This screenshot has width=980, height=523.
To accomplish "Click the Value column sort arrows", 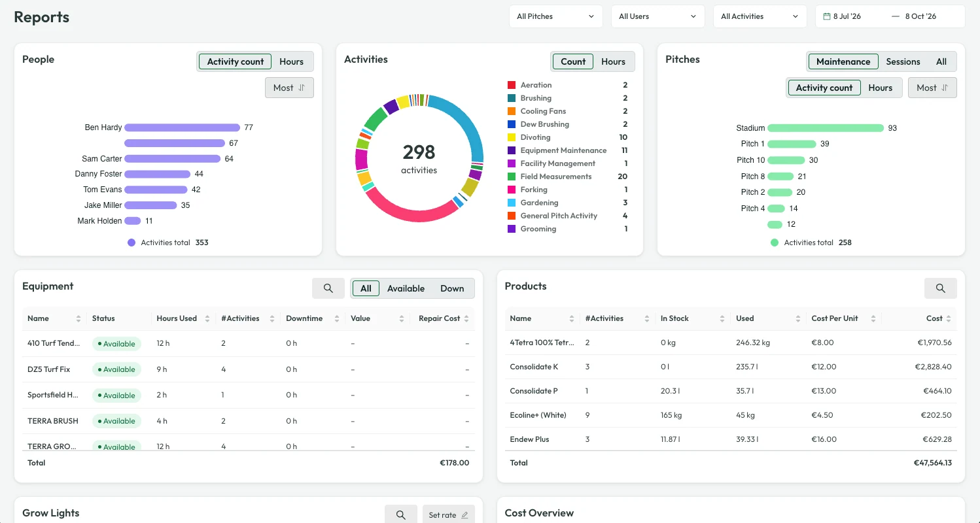I will click(402, 318).
